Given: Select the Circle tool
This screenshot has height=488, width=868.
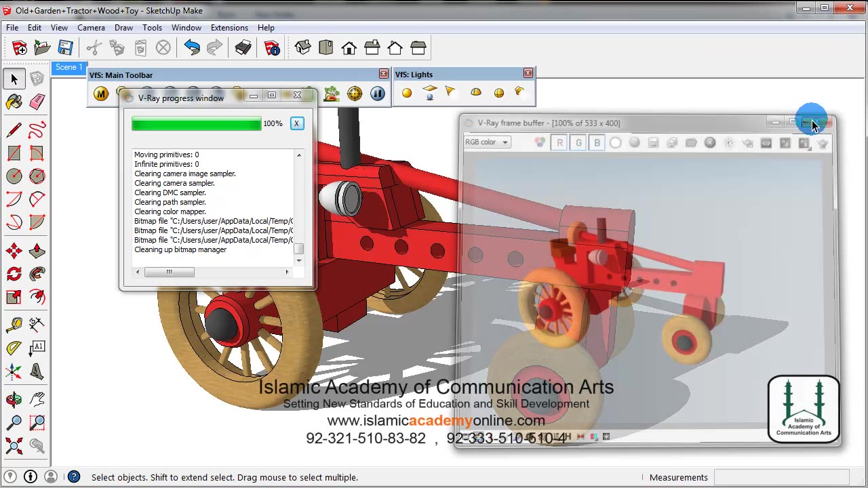Looking at the screenshot, I should click(x=14, y=176).
